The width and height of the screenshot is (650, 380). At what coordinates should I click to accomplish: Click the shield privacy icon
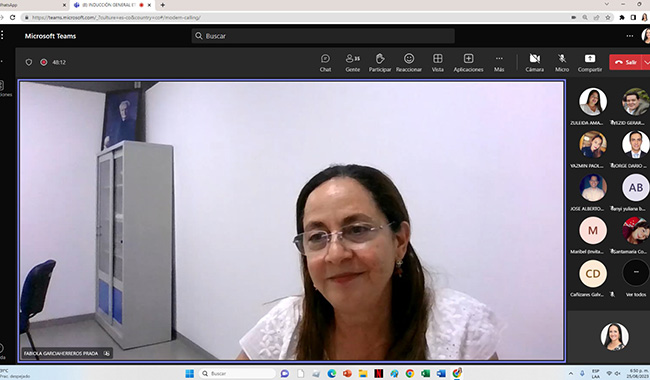(29, 62)
